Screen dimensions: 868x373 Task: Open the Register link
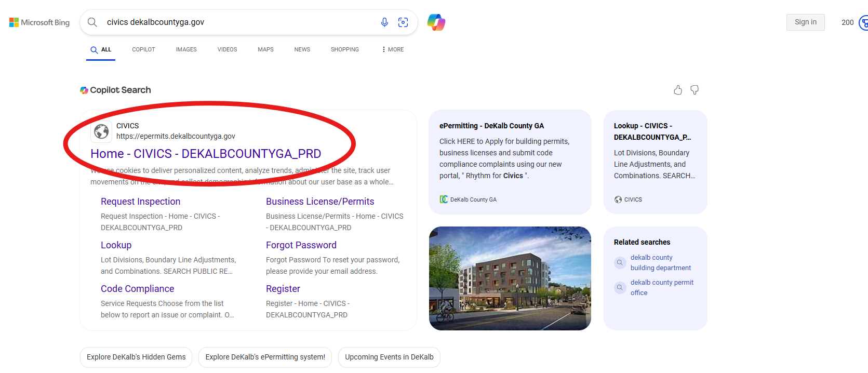pos(283,289)
